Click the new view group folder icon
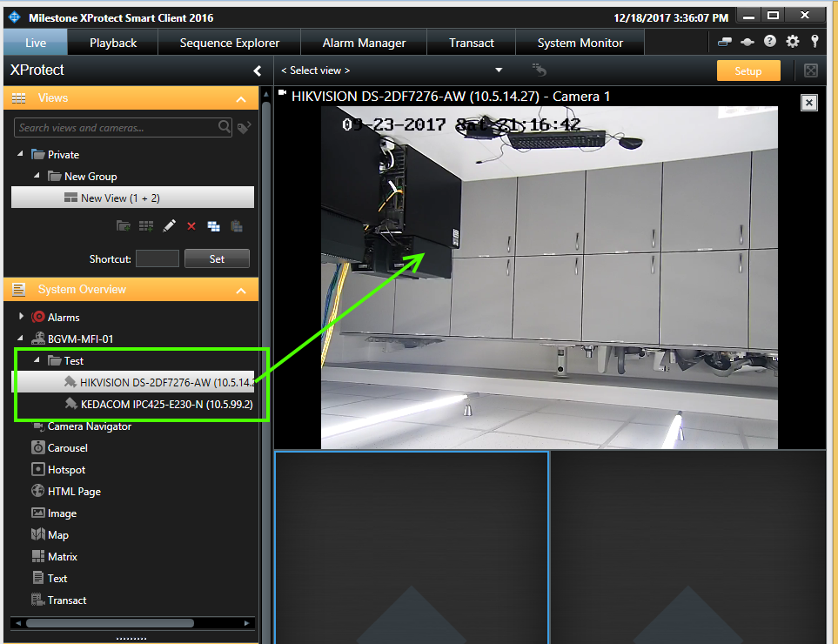This screenshot has width=838, height=644. (123, 225)
